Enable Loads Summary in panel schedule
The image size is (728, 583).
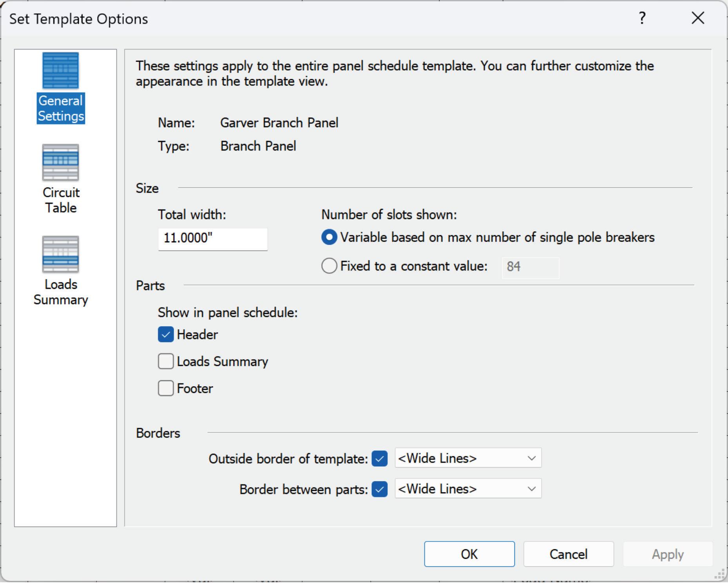166,361
